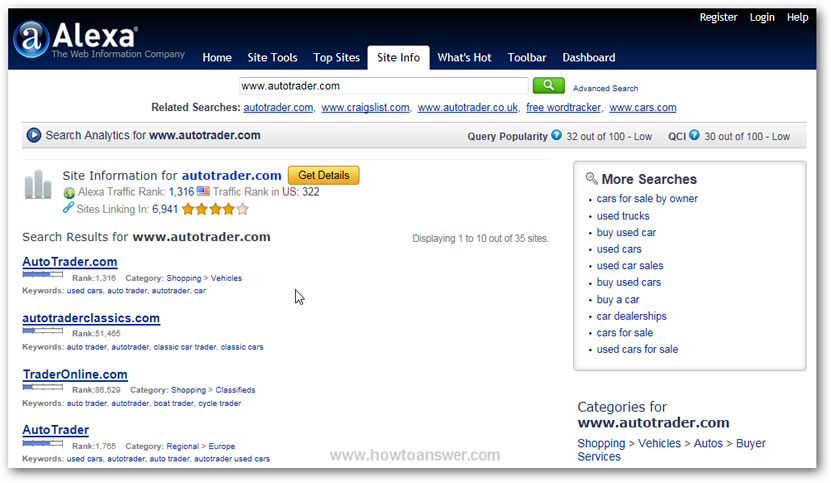Click related search www.craigslist.com

coord(365,107)
